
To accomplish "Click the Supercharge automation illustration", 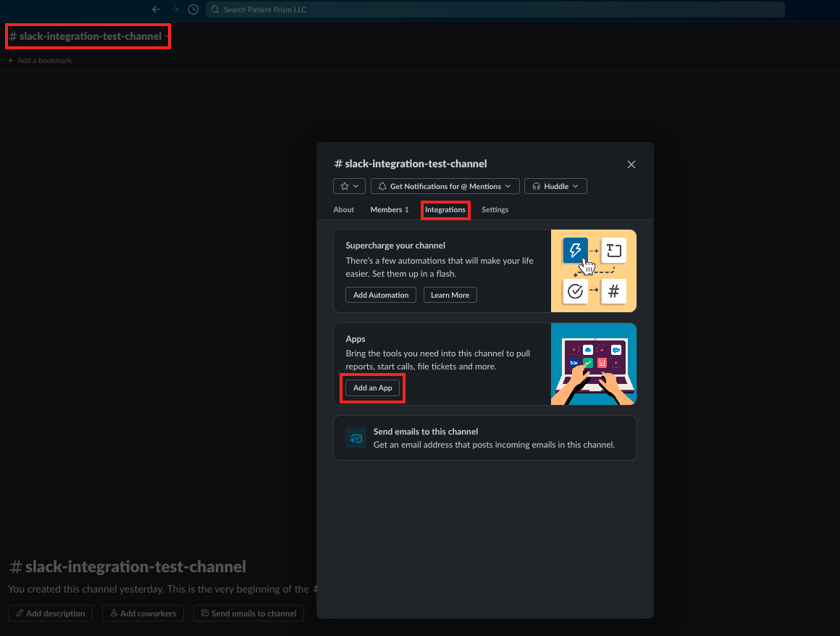I will [x=594, y=271].
